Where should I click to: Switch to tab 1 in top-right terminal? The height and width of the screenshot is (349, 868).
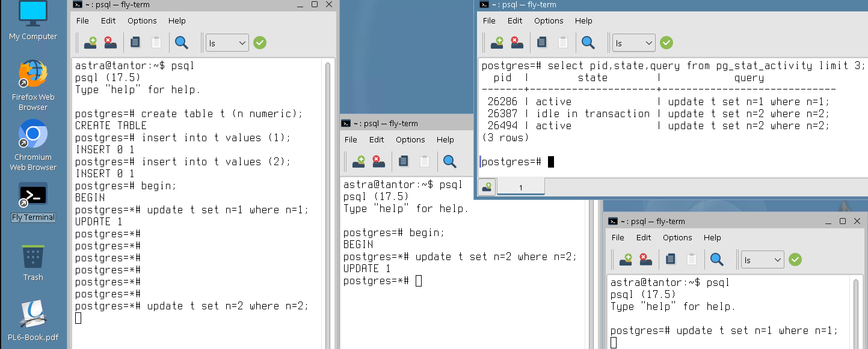click(520, 187)
